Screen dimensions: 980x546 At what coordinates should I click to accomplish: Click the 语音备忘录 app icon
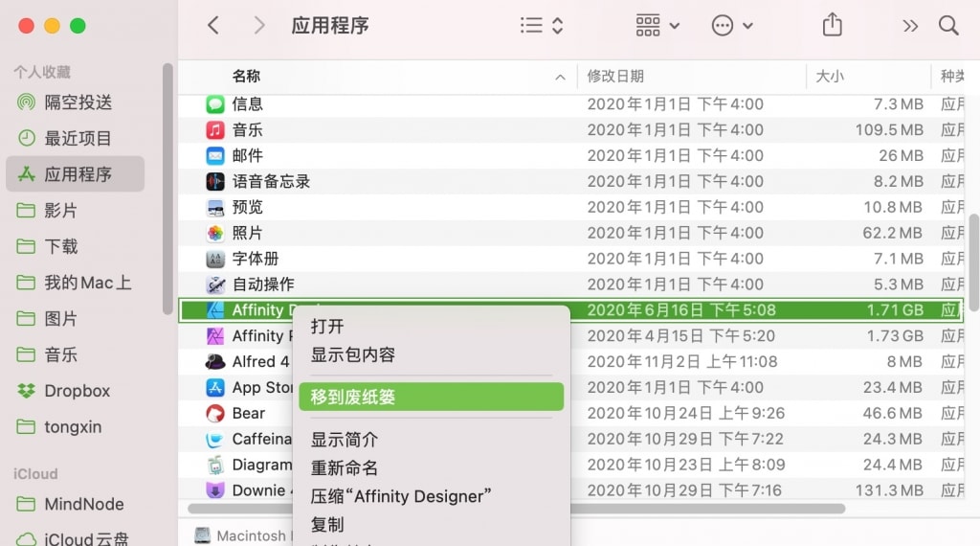(215, 181)
